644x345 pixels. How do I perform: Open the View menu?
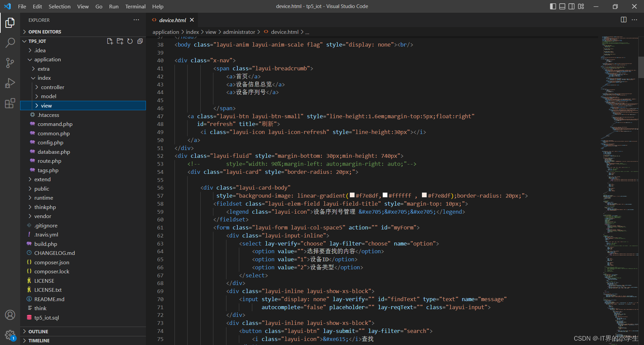83,6
